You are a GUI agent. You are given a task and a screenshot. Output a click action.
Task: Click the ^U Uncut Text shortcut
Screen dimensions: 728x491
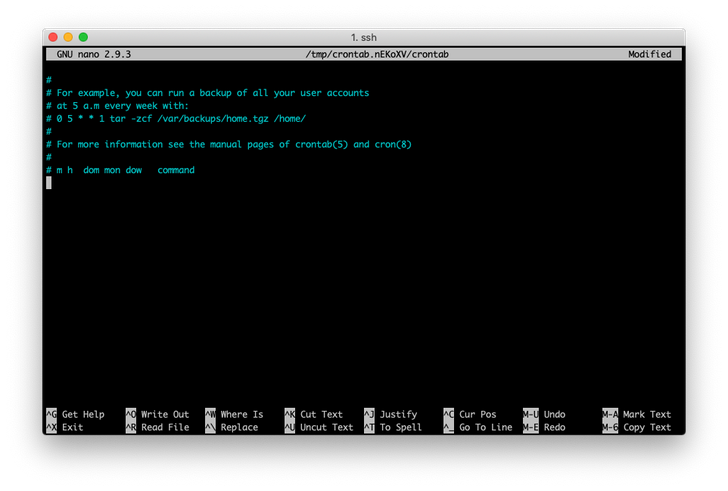pyautogui.click(x=319, y=427)
